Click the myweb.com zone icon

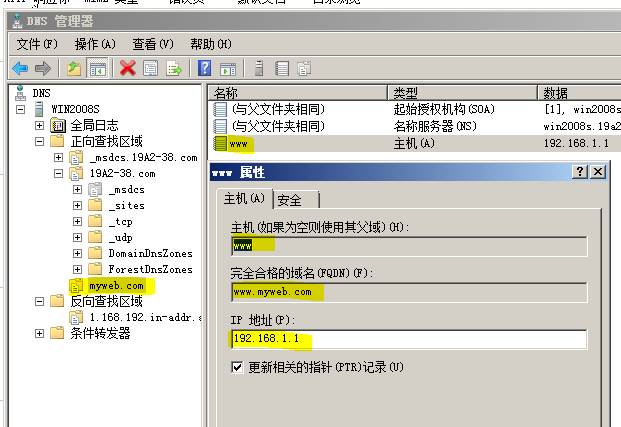tap(76, 286)
